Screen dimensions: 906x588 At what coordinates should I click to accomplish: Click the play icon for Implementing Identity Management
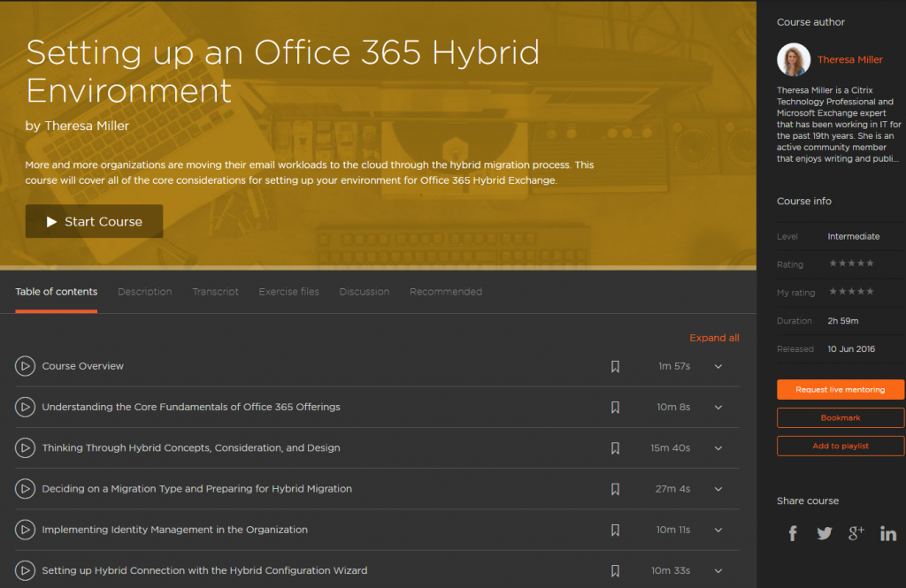(25, 530)
